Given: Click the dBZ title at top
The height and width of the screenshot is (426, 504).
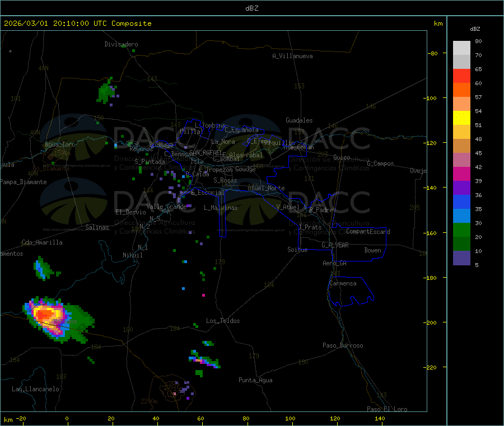Looking at the screenshot, I should coord(251,8).
